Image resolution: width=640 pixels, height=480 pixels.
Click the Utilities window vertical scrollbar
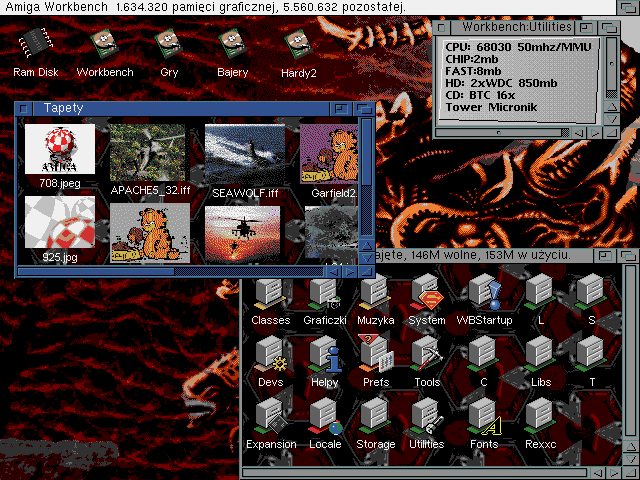611,68
